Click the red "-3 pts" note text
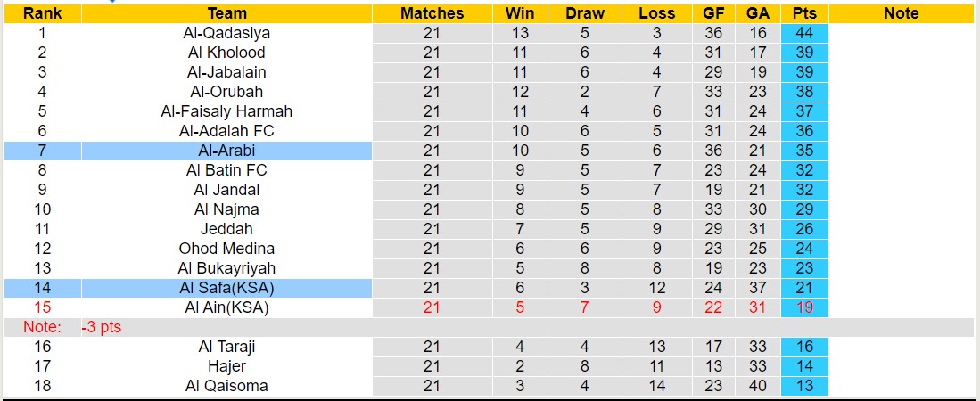 tap(101, 327)
